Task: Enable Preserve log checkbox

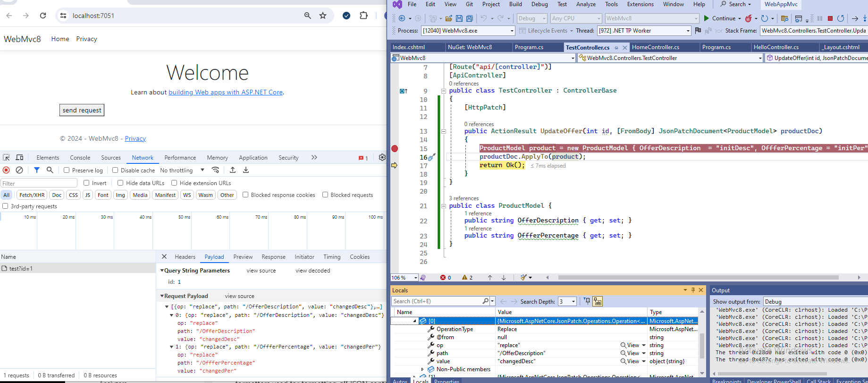Action: point(67,170)
